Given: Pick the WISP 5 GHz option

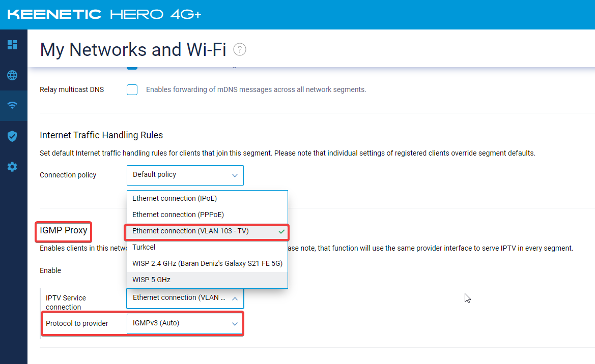Looking at the screenshot, I should tap(207, 280).
